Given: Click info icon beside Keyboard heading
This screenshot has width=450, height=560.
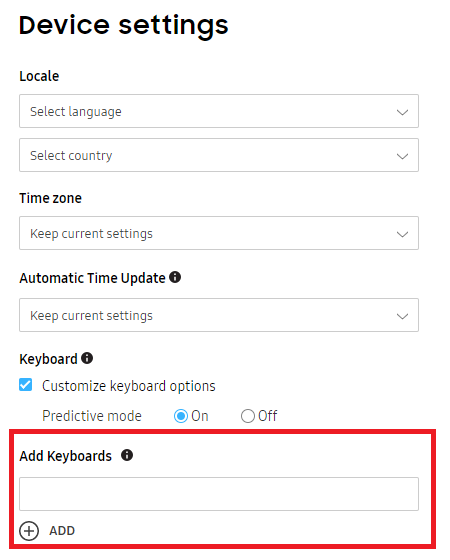Looking at the screenshot, I should click(x=87, y=358).
